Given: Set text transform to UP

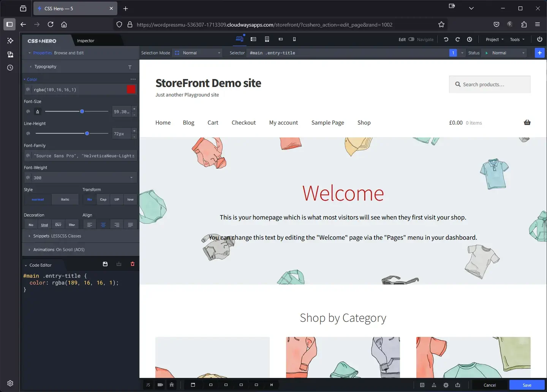Looking at the screenshot, I should (117, 199).
